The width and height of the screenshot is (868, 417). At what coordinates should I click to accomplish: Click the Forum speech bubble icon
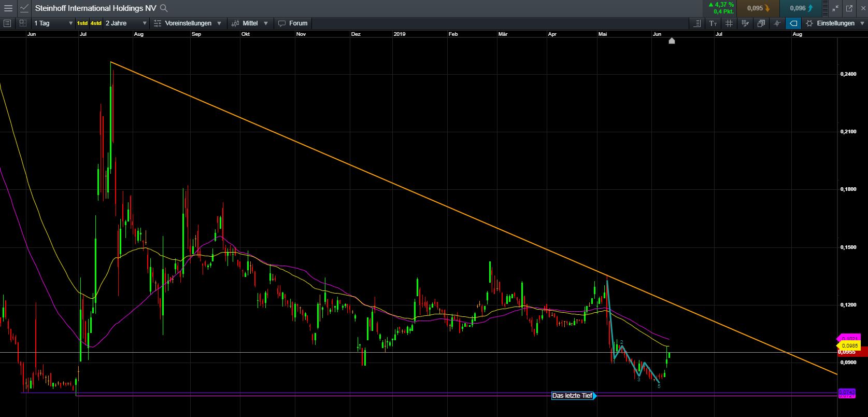coord(282,23)
